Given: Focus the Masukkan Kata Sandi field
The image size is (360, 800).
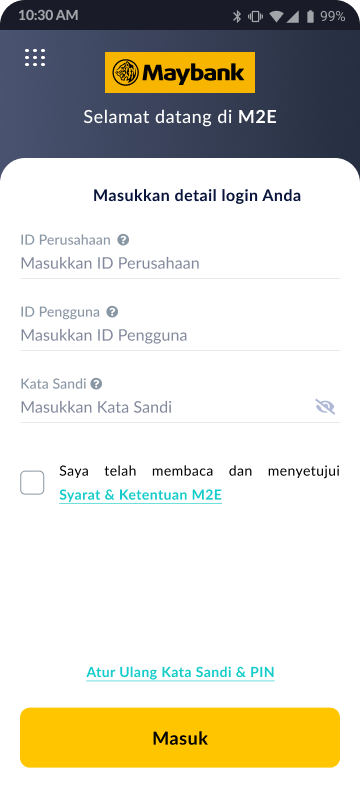Looking at the screenshot, I should (x=166, y=407).
